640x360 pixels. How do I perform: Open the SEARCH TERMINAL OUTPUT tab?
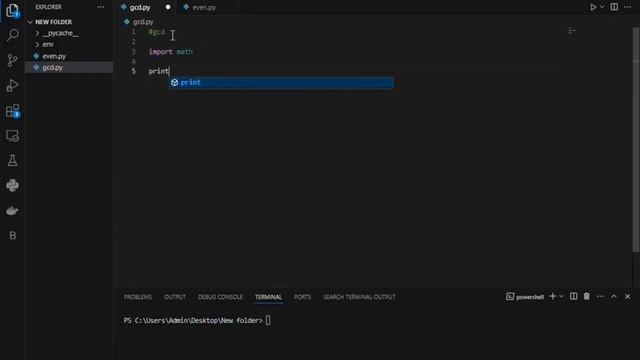[359, 297]
